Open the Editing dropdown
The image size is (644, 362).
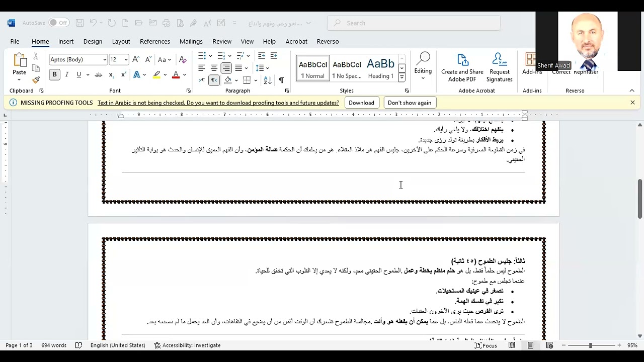tap(423, 67)
